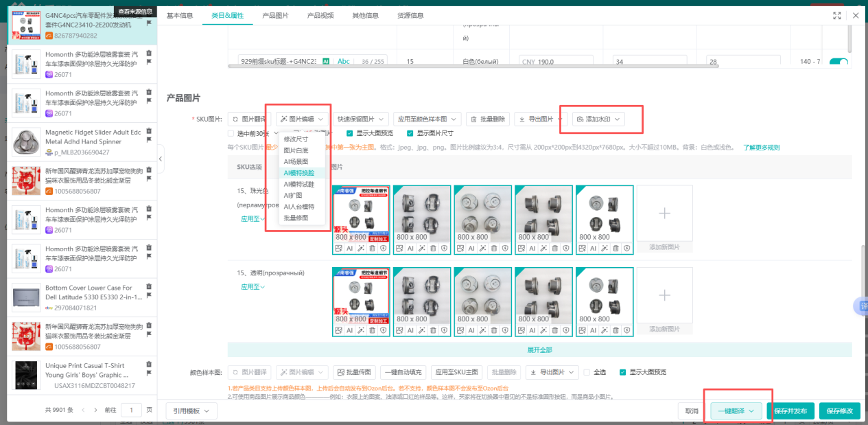This screenshot has height=425, width=868.
Task: Click the magic wand edit icon under an image
Action: (x=361, y=247)
